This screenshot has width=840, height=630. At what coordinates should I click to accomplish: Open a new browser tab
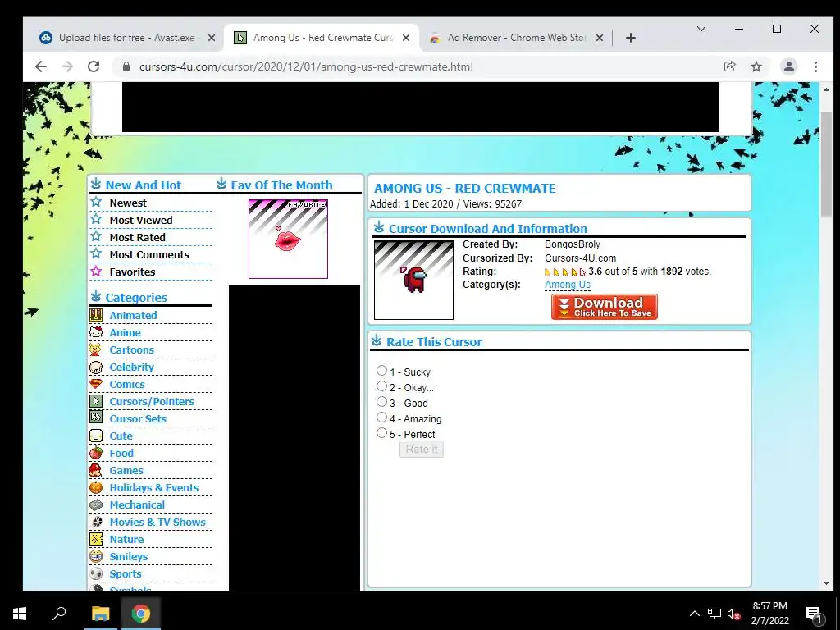tap(631, 38)
